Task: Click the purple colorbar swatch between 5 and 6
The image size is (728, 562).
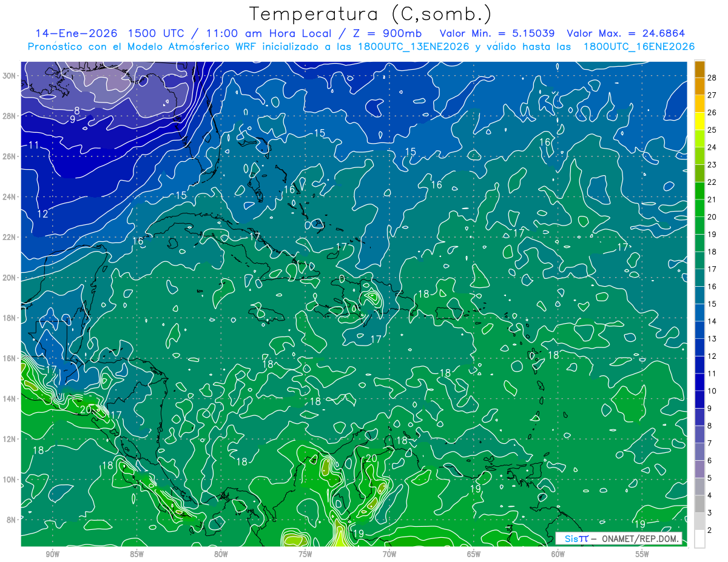Action: 700,469
